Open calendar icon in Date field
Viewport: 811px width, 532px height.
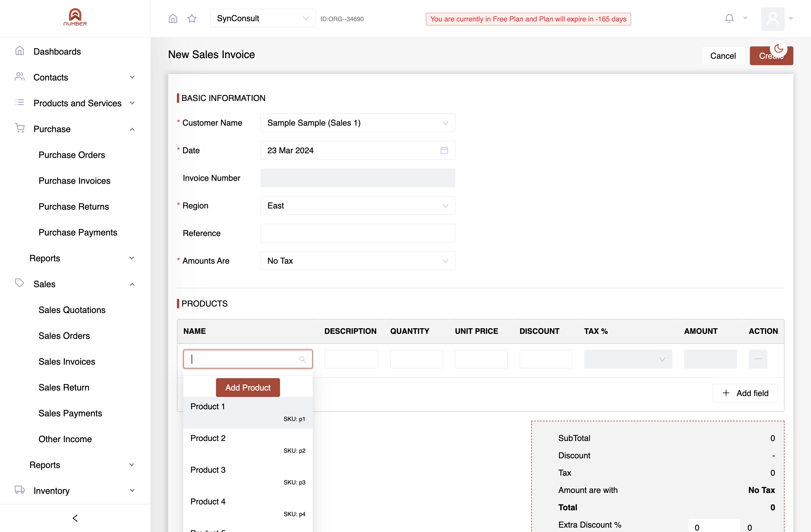pyautogui.click(x=444, y=150)
